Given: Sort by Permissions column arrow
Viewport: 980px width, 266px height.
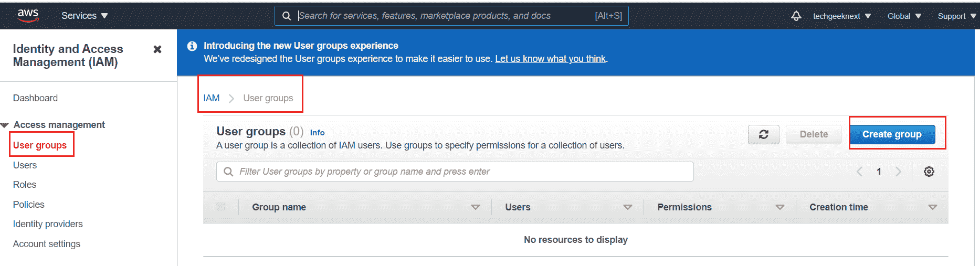Looking at the screenshot, I should [779, 207].
